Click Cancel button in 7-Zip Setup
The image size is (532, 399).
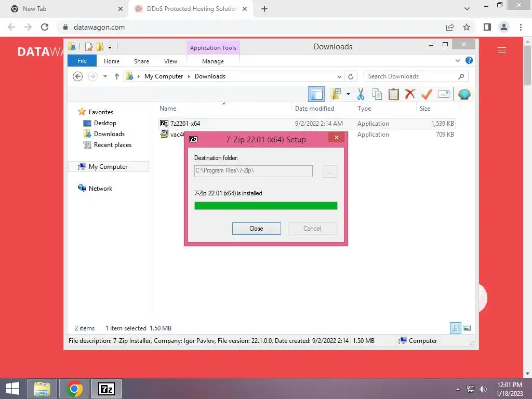click(x=312, y=229)
